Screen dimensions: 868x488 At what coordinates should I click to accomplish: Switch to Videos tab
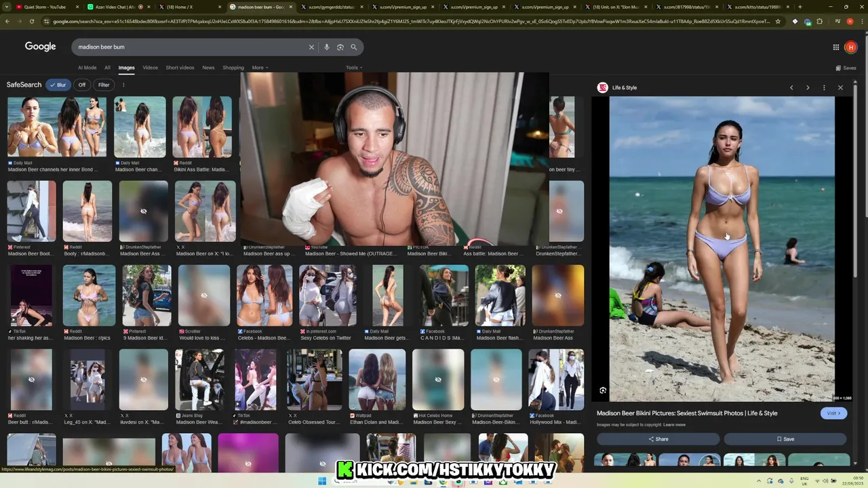tap(150, 68)
